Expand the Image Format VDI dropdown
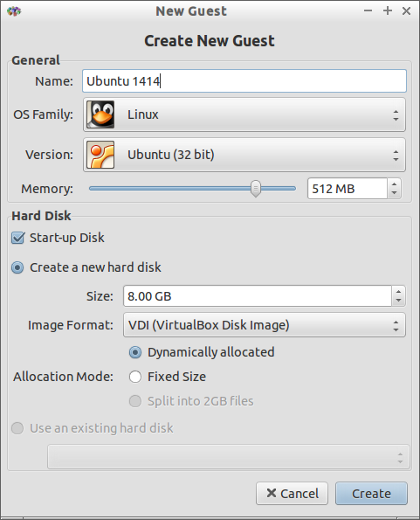 tap(265, 325)
